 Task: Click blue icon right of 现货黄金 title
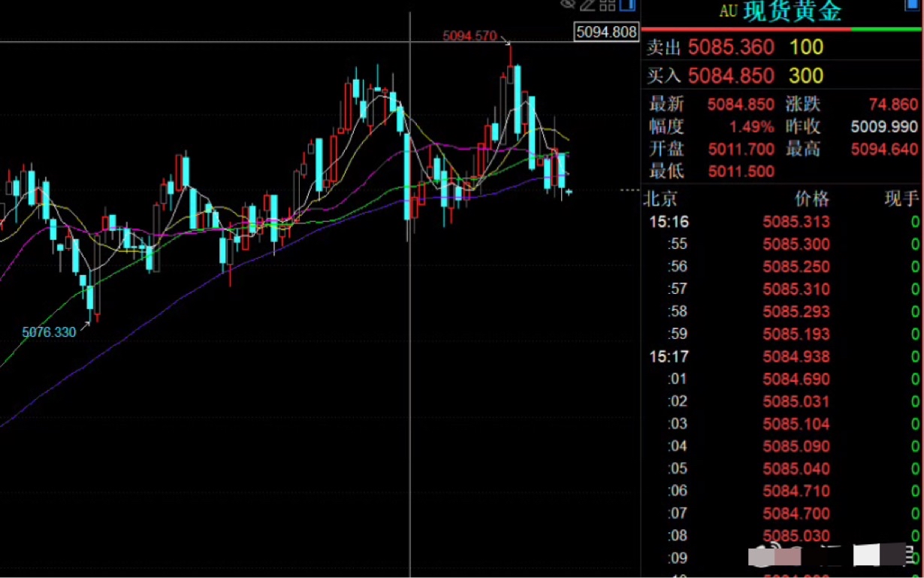point(911,5)
